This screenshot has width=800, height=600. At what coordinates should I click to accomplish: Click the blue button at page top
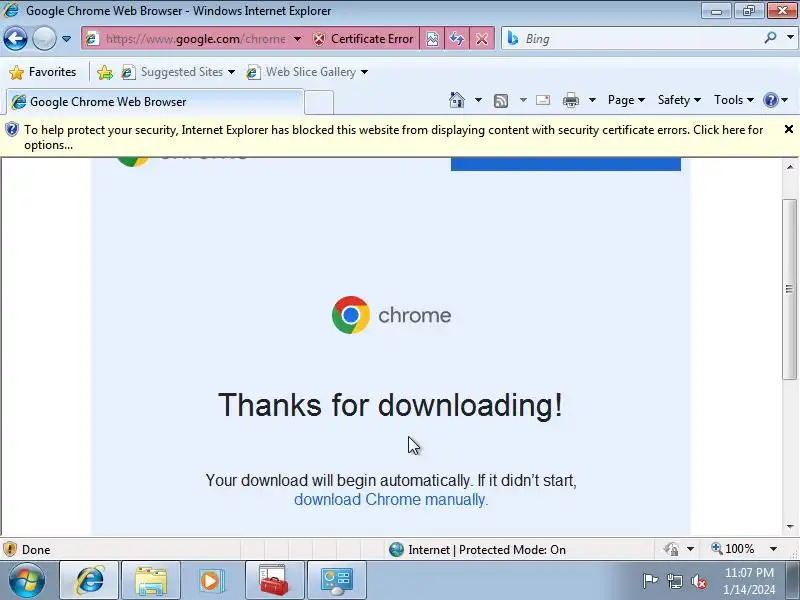tap(565, 164)
